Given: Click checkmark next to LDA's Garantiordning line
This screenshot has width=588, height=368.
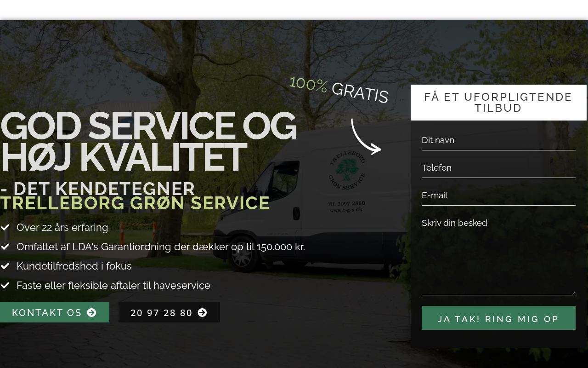Looking at the screenshot, I should pos(5,247).
